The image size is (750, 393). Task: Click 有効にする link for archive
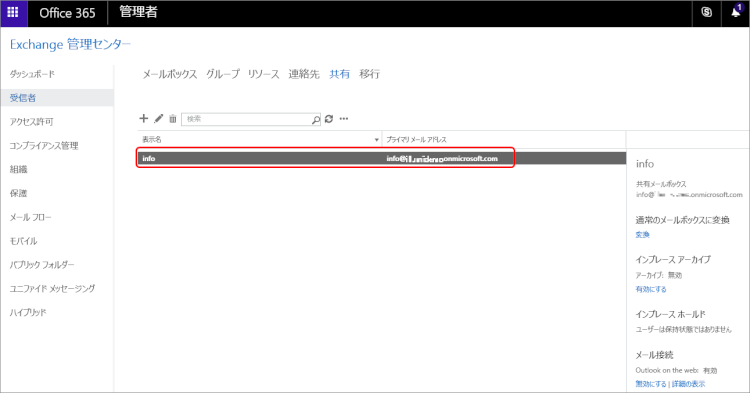click(651, 289)
